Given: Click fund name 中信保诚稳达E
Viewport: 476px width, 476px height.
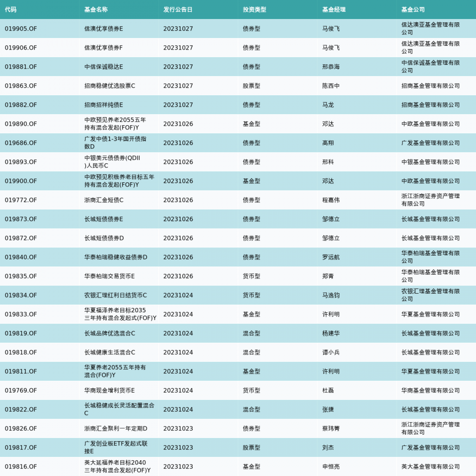Looking at the screenshot, I should [103, 67].
